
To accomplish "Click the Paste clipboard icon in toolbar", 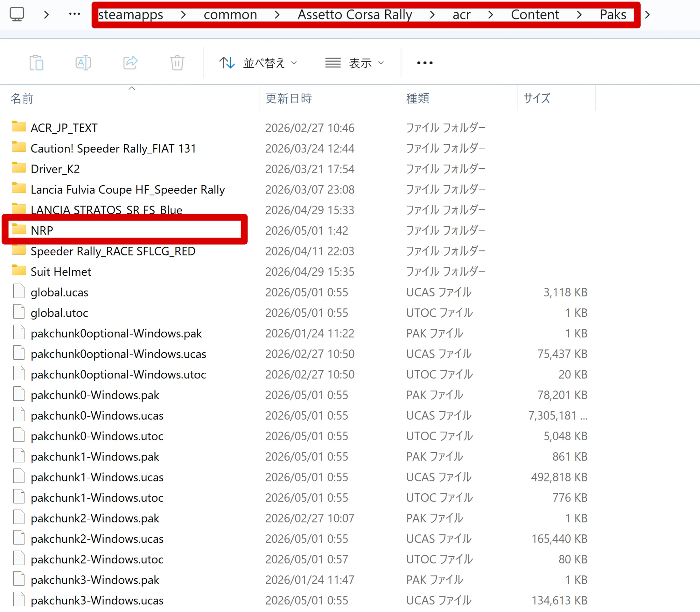I will click(x=37, y=63).
